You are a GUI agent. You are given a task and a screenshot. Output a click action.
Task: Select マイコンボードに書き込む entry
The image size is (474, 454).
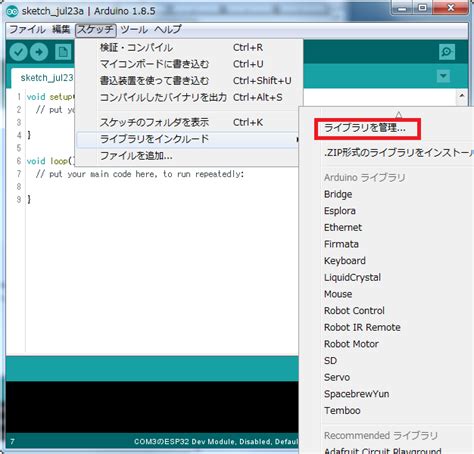[188, 64]
